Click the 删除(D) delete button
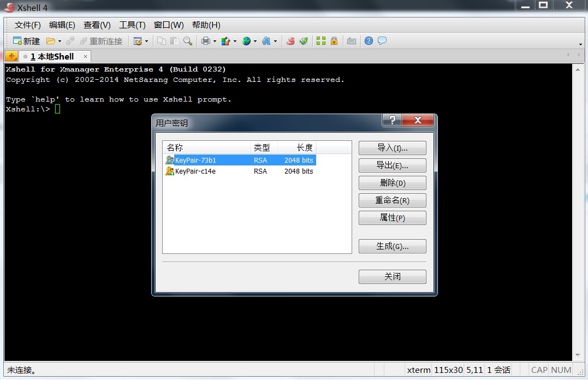Viewport: 588px width, 380px height. pos(392,183)
